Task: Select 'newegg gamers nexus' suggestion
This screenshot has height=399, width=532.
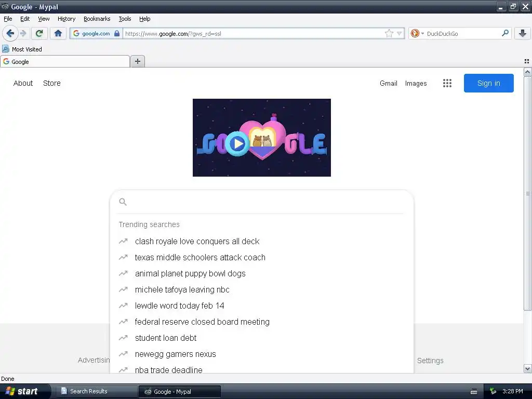Action: pyautogui.click(x=262, y=354)
